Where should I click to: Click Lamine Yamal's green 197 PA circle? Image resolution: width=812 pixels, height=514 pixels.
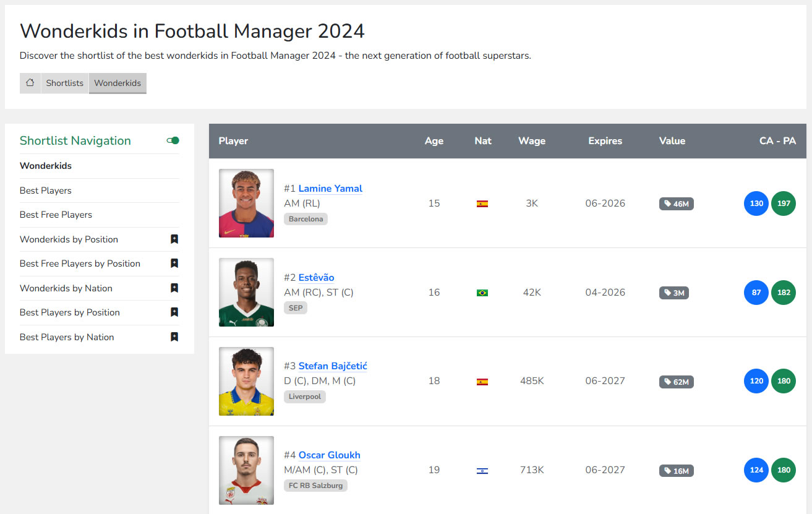pos(784,203)
